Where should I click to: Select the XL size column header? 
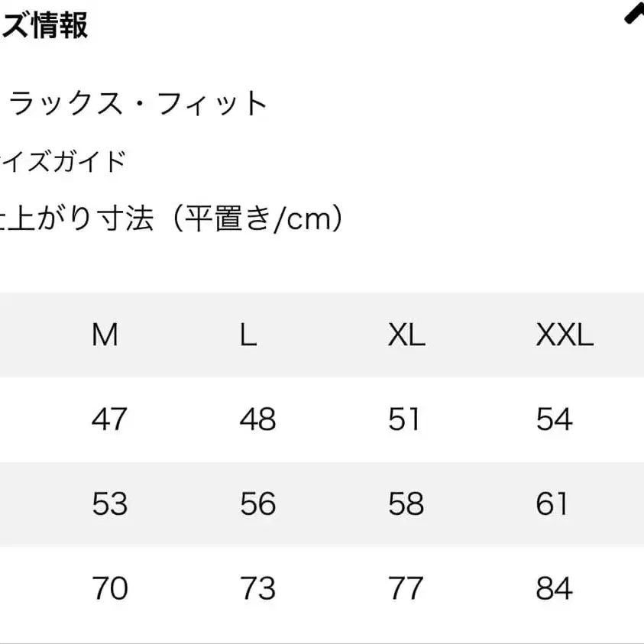406,335
